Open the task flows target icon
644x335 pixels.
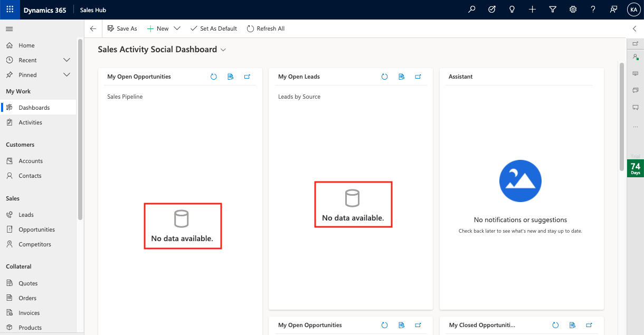point(492,9)
